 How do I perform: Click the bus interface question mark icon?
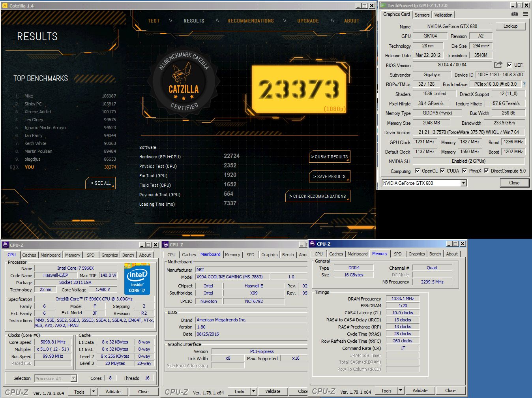(x=524, y=84)
